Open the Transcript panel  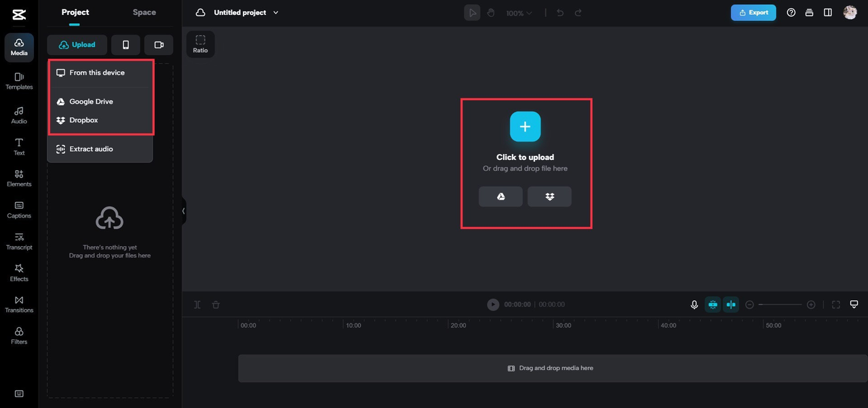(19, 241)
